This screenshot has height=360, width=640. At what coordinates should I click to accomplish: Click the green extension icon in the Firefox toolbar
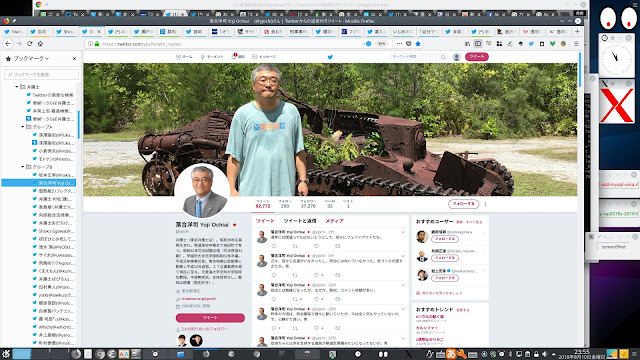click(552, 44)
